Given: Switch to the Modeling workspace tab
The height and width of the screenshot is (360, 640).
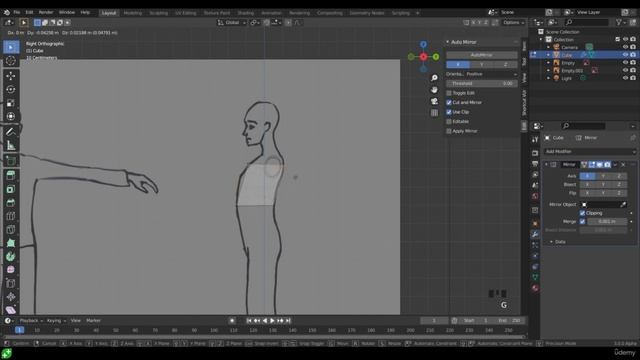Looking at the screenshot, I should 133,13.
